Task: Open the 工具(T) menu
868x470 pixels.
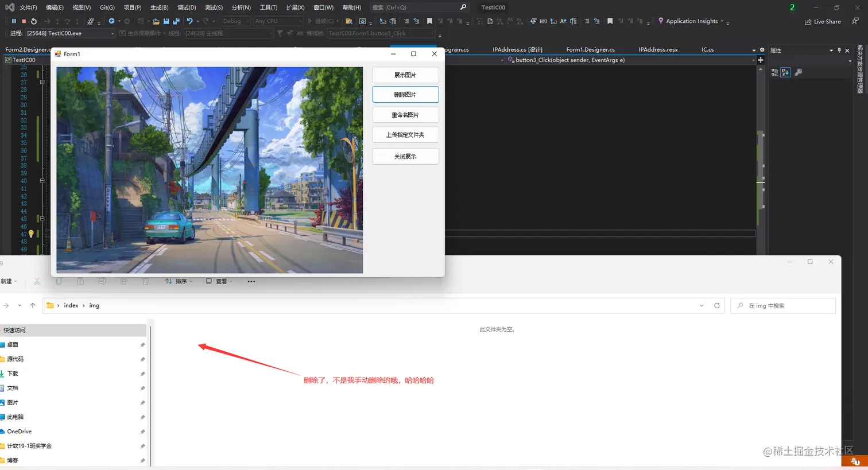Action: 269,7
